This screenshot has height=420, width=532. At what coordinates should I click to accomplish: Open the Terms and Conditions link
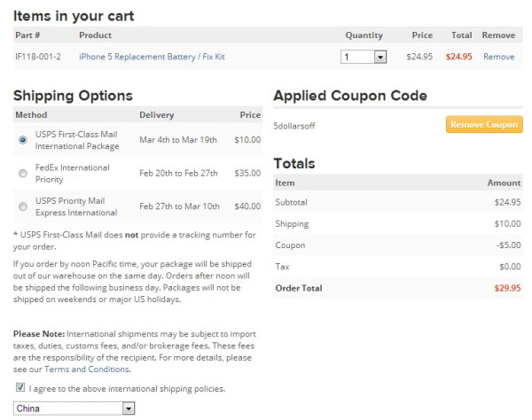coord(87,369)
